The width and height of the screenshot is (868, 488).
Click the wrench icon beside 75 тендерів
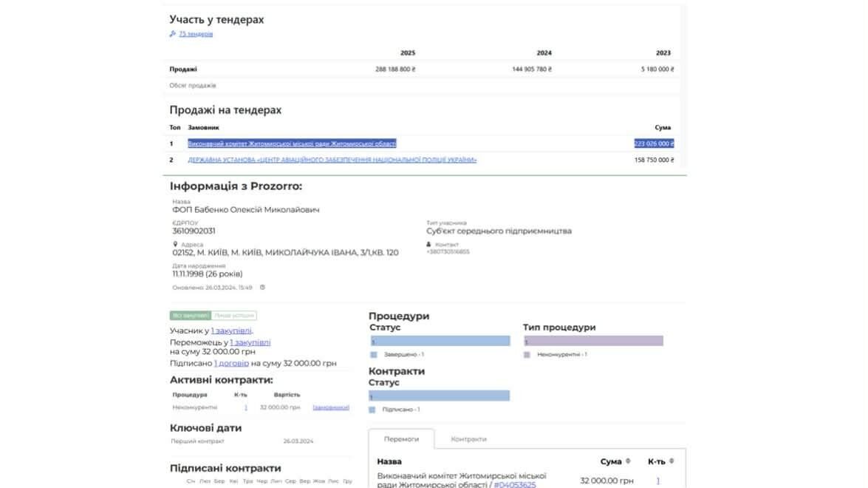(173, 34)
